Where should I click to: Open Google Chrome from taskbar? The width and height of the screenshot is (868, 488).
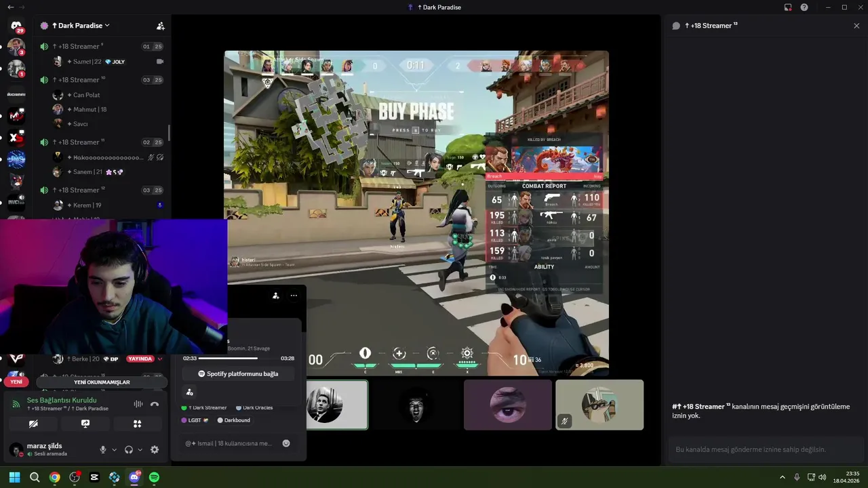(x=54, y=477)
